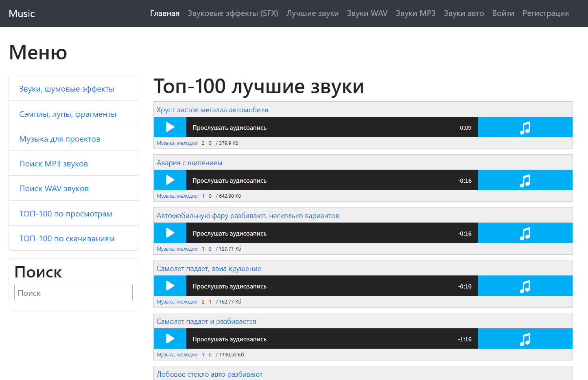This screenshot has height=380, width=588.
Task: Click the 'Music' site logo
Action: (22, 13)
